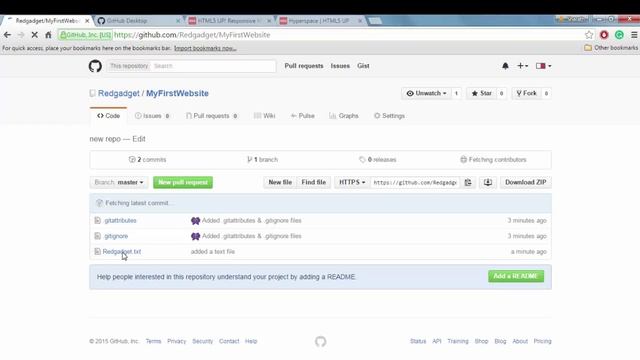Click the footer GitHub mark logo
Image resolution: width=640 pixels, height=360 pixels.
click(320, 341)
